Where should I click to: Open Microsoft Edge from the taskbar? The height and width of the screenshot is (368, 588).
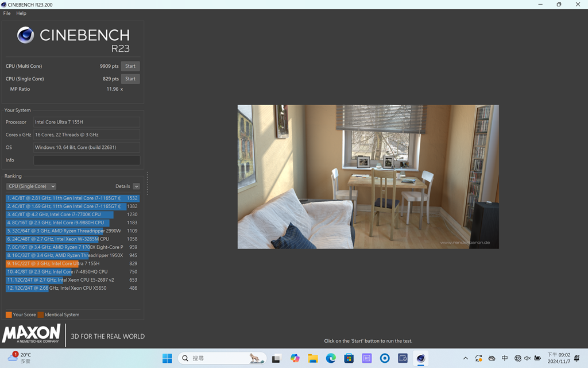pos(331,358)
